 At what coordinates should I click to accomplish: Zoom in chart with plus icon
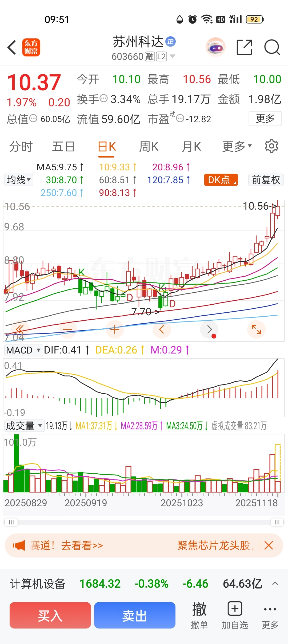(115, 329)
